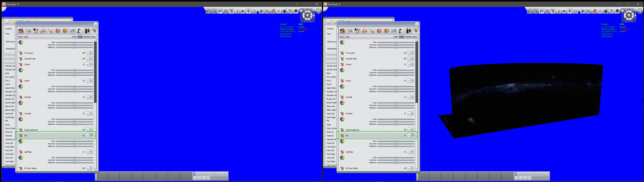
Task: Open the Carpet dropdown in the left panel
Action: [x=87, y=64]
